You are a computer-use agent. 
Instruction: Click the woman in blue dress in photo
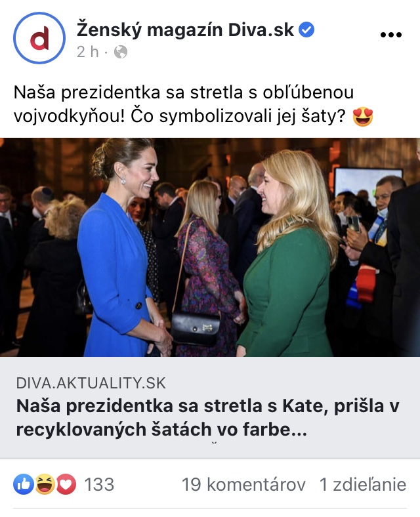point(123,247)
